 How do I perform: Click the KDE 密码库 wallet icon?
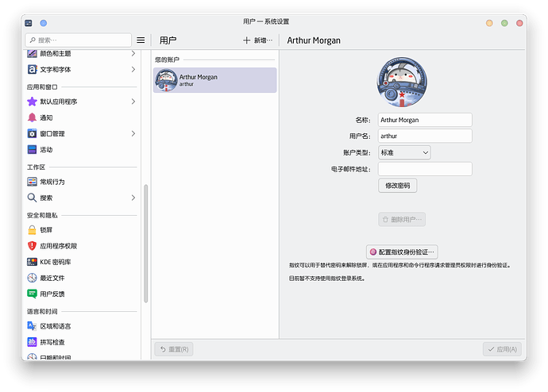coord(32,262)
